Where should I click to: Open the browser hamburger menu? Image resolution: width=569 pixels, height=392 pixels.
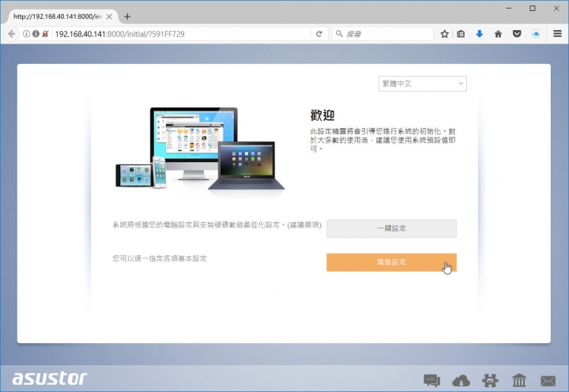[x=557, y=34]
